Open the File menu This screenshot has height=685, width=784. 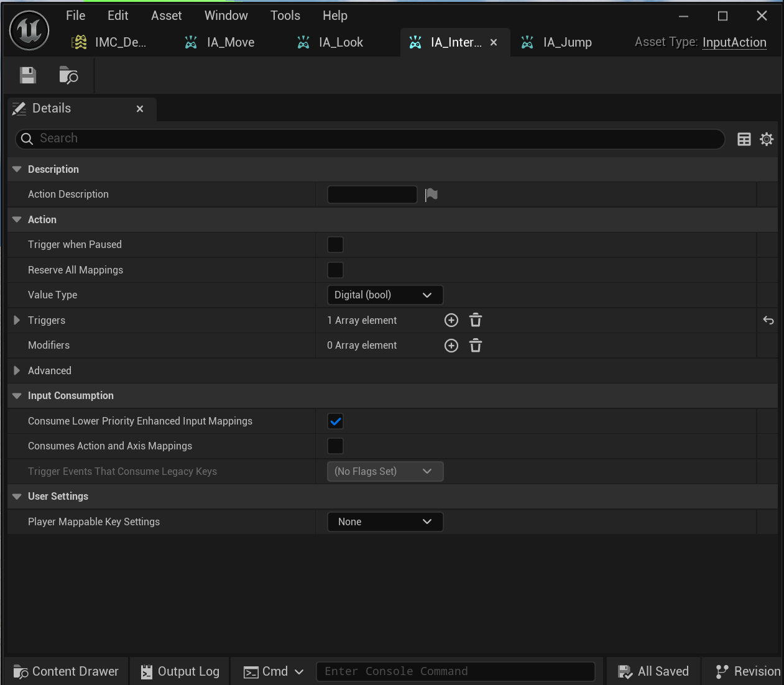pyautogui.click(x=76, y=16)
